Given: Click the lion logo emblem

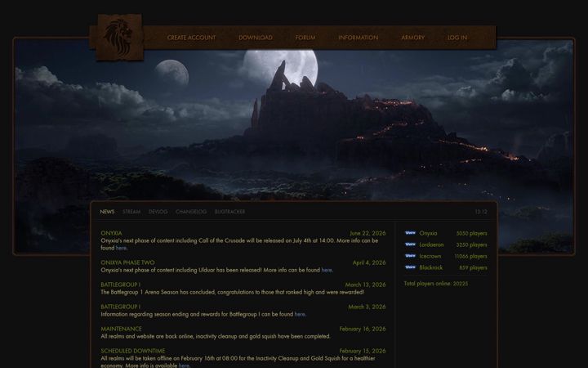Looking at the screenshot, I should (119, 37).
